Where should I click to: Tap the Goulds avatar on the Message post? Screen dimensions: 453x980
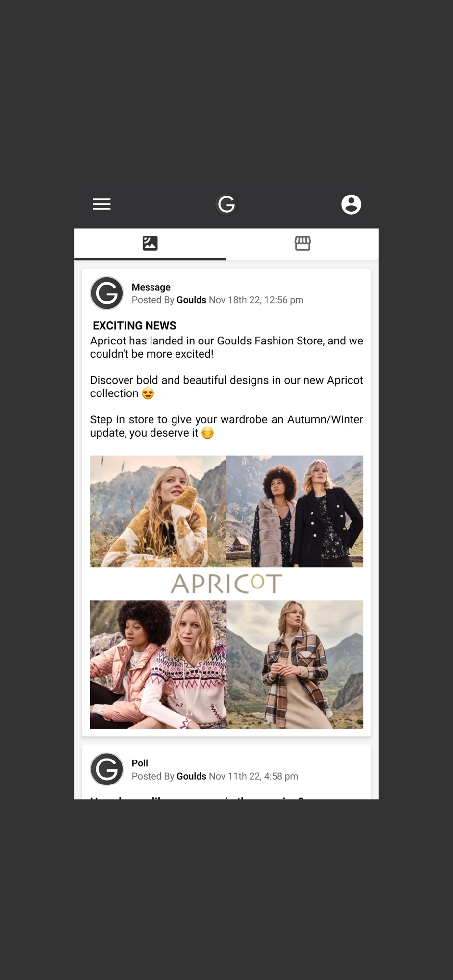[x=107, y=293]
